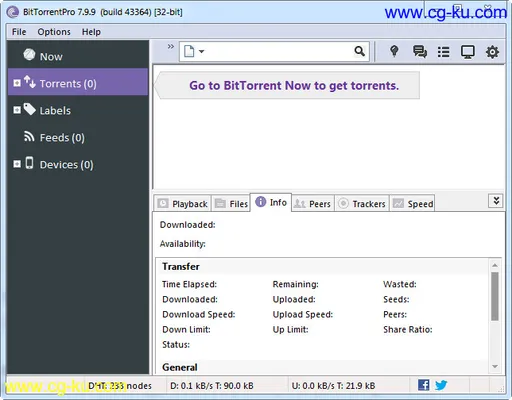Click the Facebook icon in status bar
The height and width of the screenshot is (400, 512).
424,385
